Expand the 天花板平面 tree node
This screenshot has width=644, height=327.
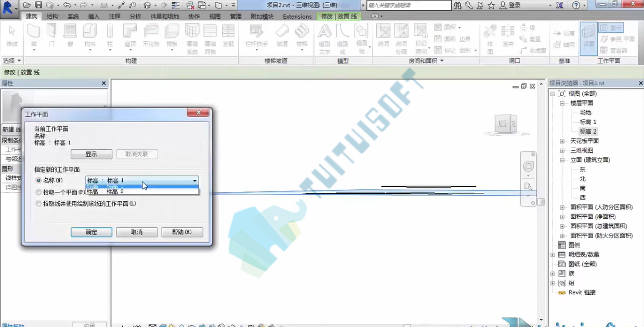(562, 141)
